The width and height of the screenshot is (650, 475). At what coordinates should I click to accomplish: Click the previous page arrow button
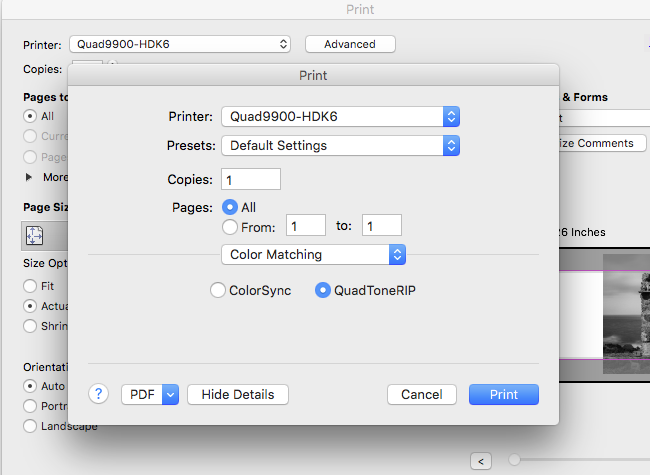tap(482, 460)
